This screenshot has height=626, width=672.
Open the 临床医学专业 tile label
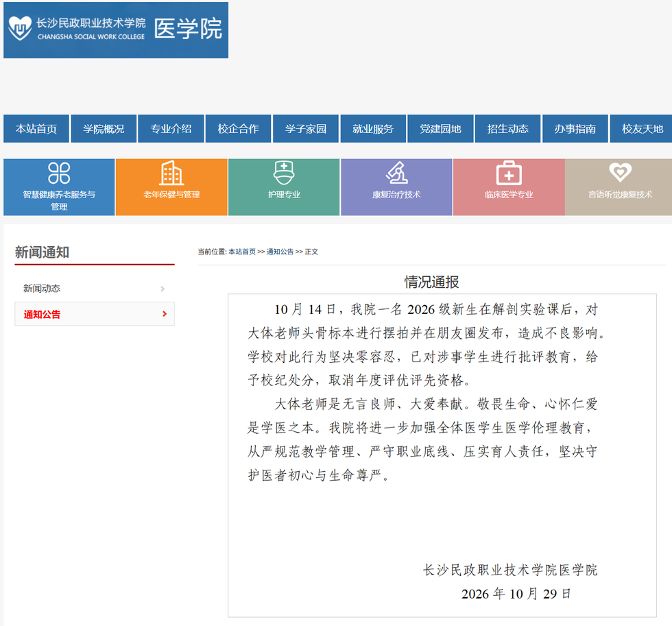pyautogui.click(x=509, y=195)
